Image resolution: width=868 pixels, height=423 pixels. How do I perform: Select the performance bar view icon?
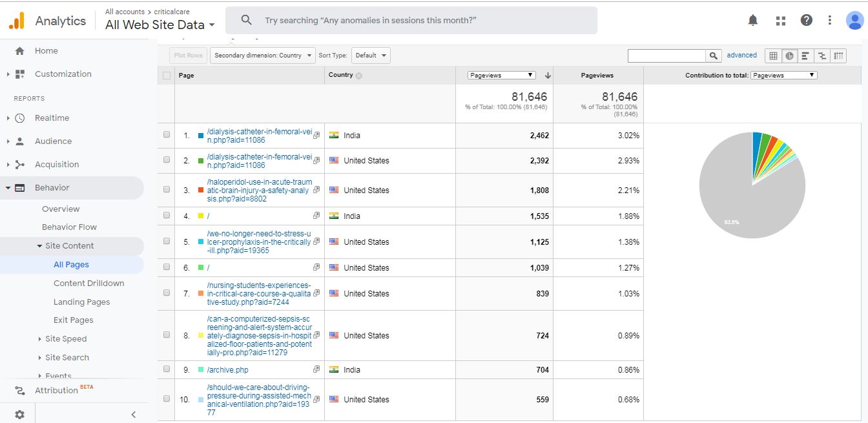click(x=805, y=56)
